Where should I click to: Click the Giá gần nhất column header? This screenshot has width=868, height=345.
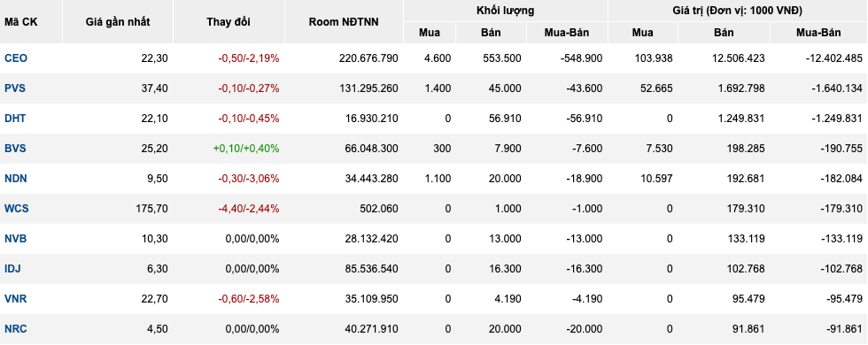point(118,22)
